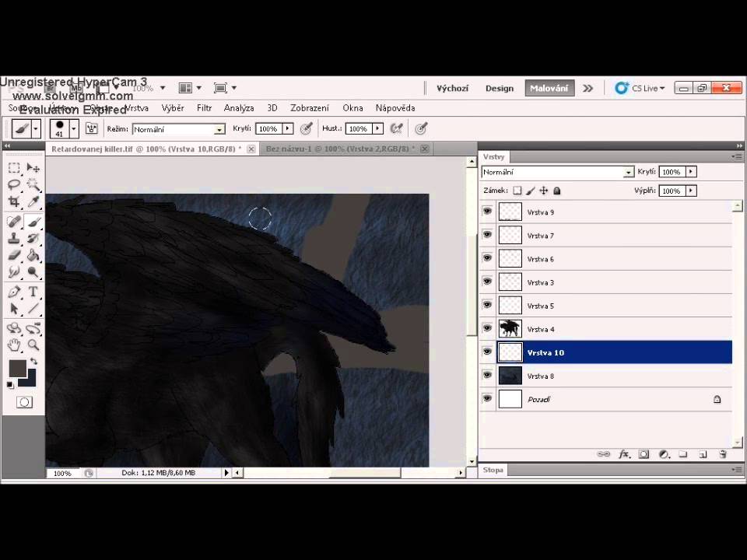This screenshot has width=747, height=560.
Task: Select the Eyedropper tool
Action: 33,202
